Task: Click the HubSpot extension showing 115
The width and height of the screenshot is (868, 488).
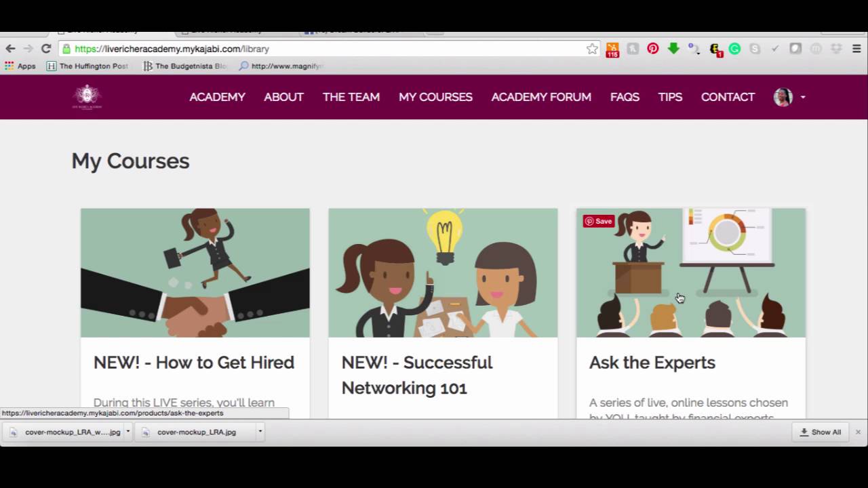Action: pyautogui.click(x=612, y=50)
